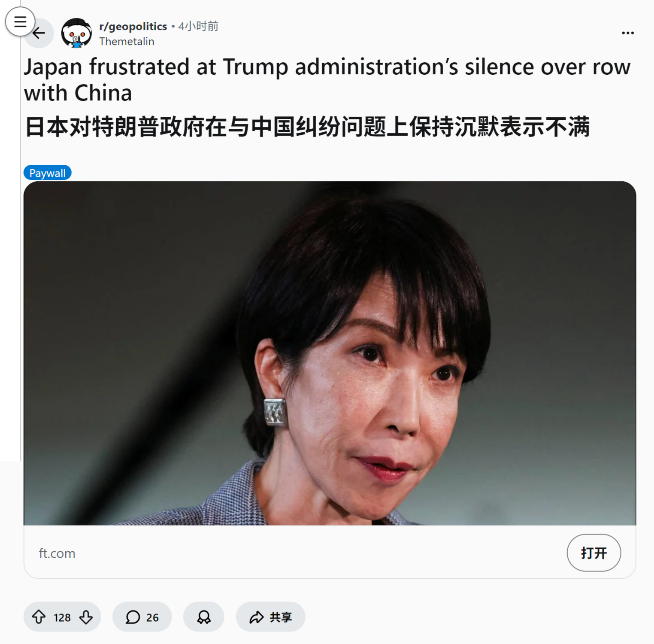The width and height of the screenshot is (654, 644).
Task: Open Themetalin's user profile
Action: click(127, 41)
